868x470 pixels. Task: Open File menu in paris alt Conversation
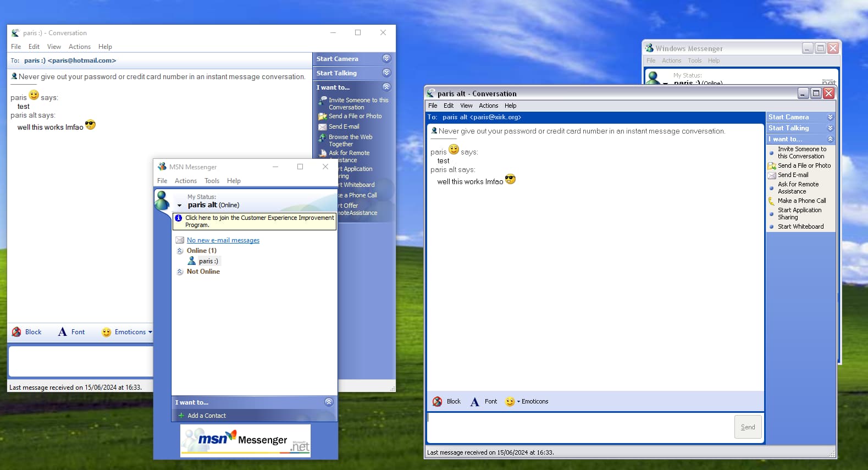433,106
